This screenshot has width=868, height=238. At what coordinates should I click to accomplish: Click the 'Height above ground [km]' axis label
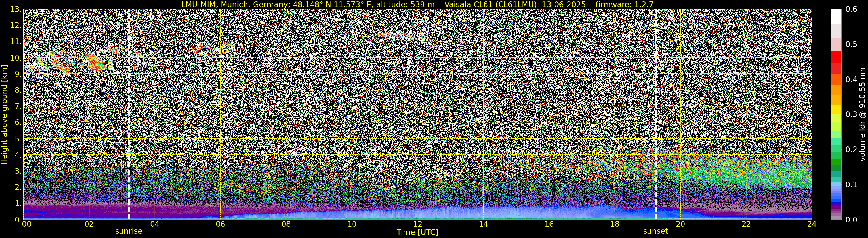[4, 115]
